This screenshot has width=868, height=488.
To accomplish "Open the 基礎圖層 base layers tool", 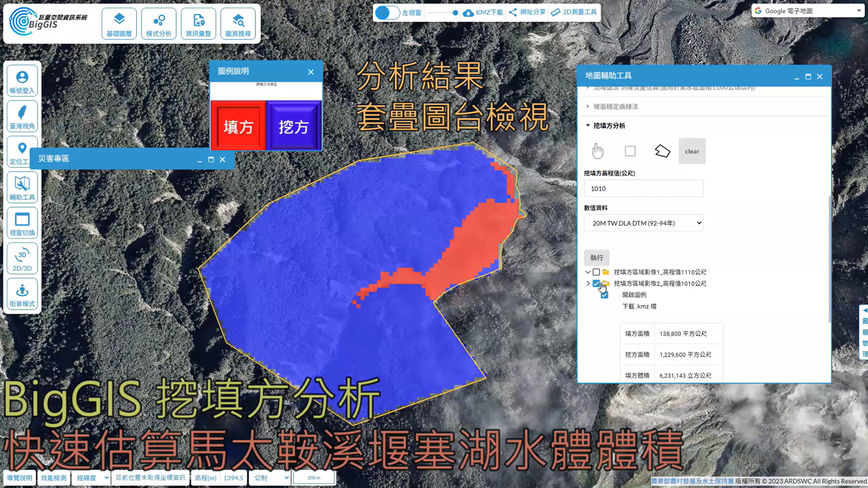I will click(119, 24).
